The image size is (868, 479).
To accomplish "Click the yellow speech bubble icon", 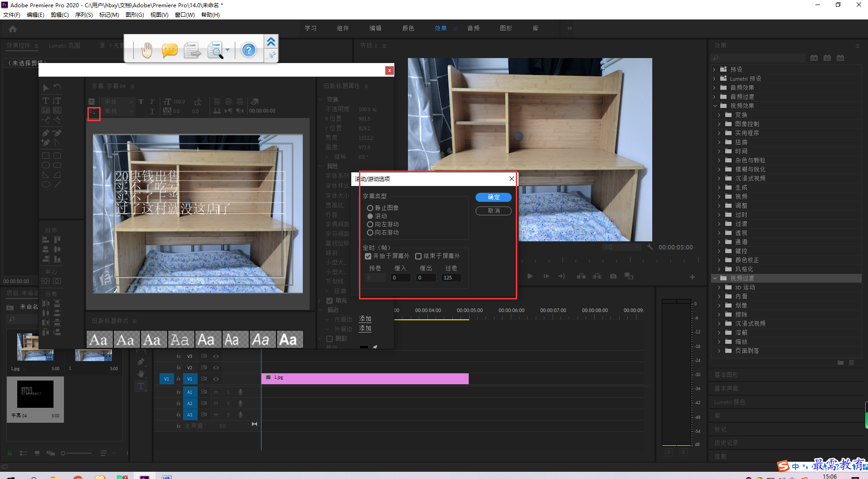I will pyautogui.click(x=170, y=50).
